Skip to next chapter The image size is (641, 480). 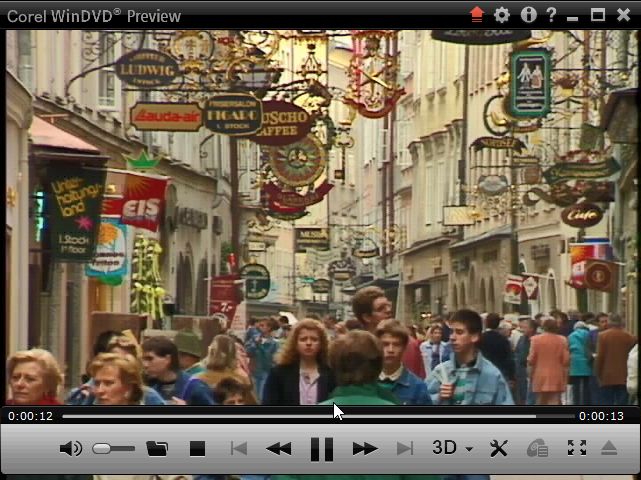405,449
